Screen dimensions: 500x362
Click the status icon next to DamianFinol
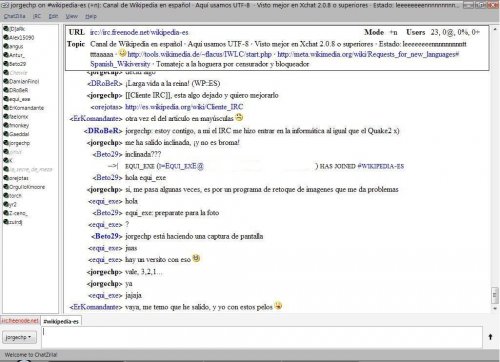pos(6,81)
